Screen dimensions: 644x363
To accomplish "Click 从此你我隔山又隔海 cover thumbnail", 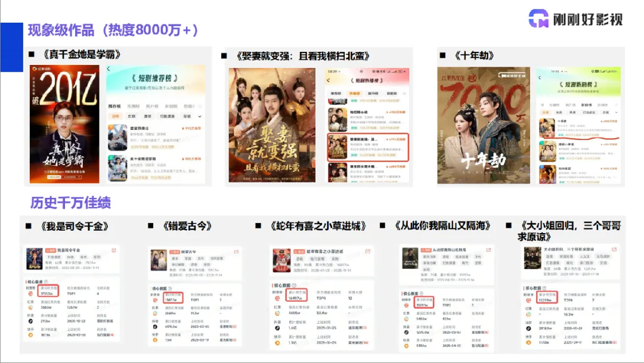I will [410, 258].
